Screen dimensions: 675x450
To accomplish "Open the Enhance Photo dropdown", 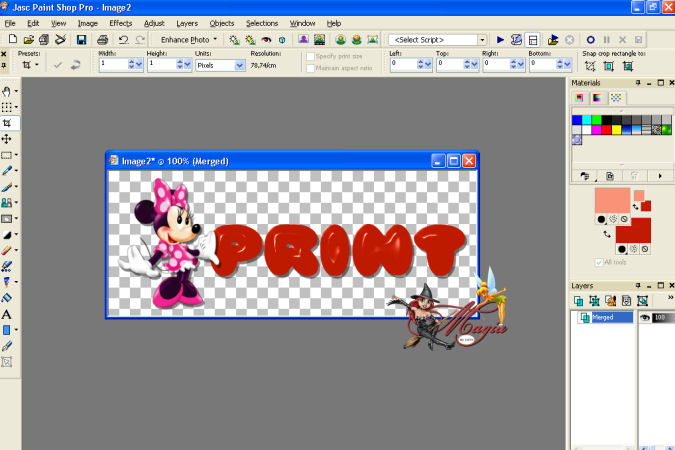I will [x=188, y=40].
